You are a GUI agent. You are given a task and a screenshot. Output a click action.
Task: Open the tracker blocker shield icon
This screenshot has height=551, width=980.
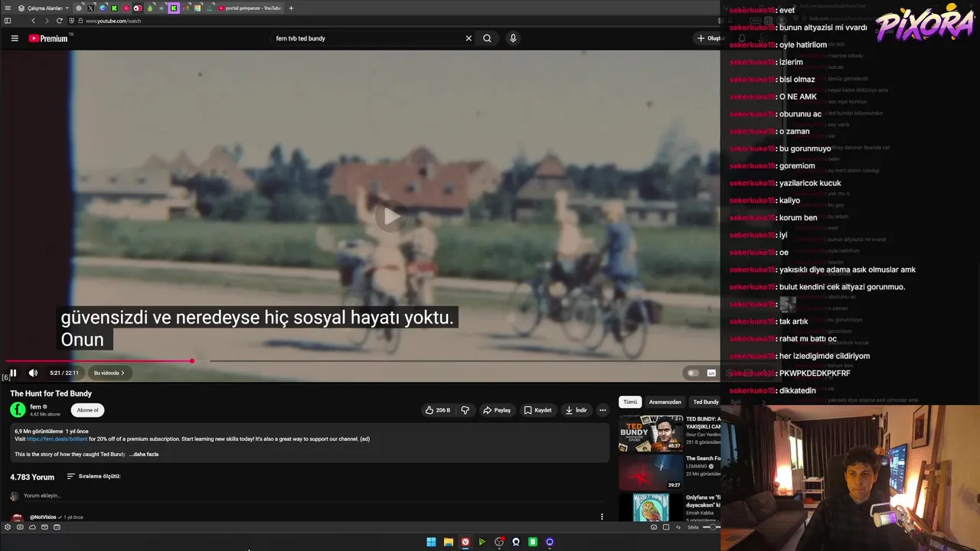[x=71, y=21]
